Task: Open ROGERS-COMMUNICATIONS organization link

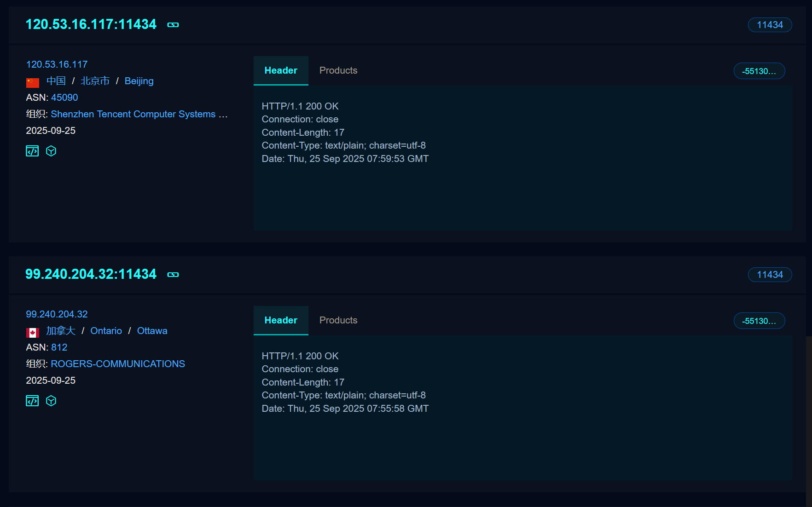Action: (118, 364)
